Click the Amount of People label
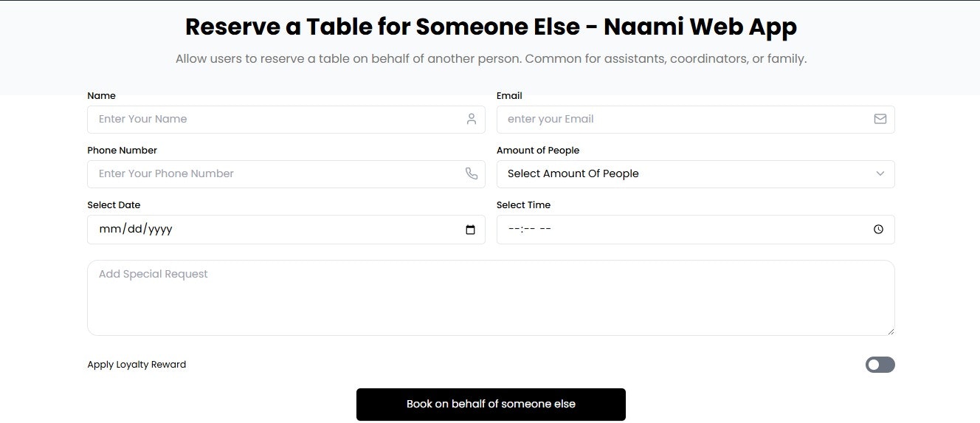This screenshot has height=423, width=980. click(x=538, y=151)
